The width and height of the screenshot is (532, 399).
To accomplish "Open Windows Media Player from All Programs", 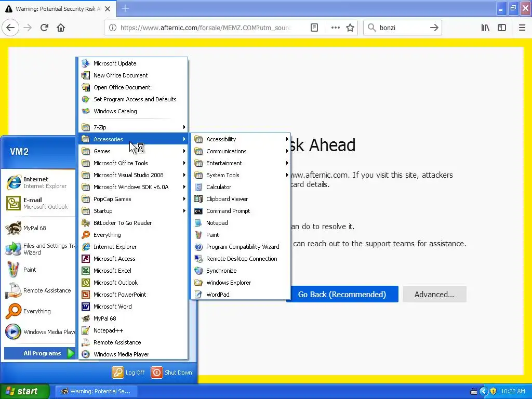I will (133, 354).
